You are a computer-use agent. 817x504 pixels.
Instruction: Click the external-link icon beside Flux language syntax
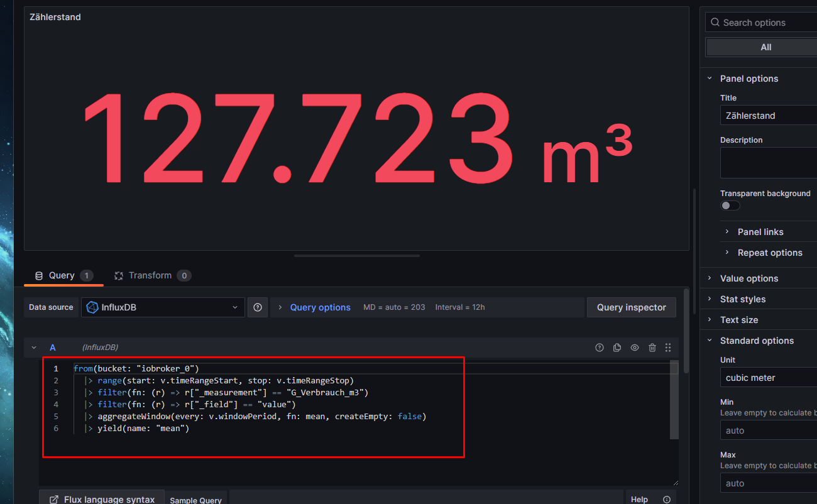click(x=54, y=500)
